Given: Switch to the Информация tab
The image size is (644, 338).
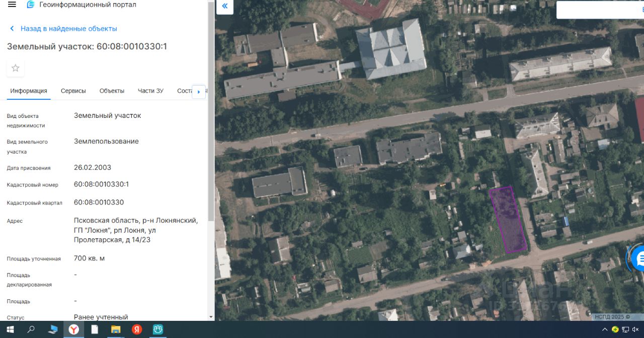Looking at the screenshot, I should point(29,91).
